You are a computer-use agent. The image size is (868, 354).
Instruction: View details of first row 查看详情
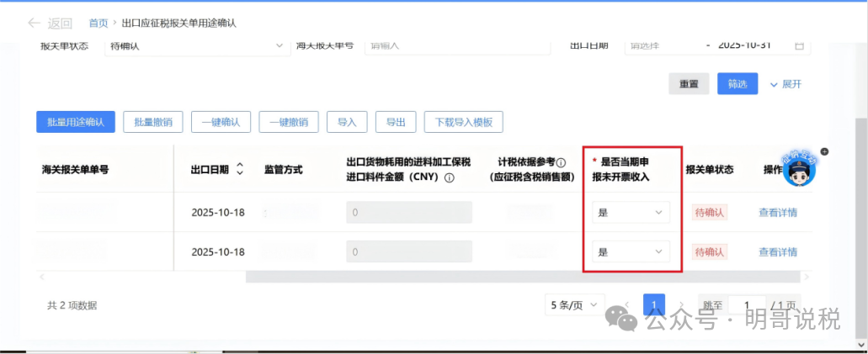(778, 213)
